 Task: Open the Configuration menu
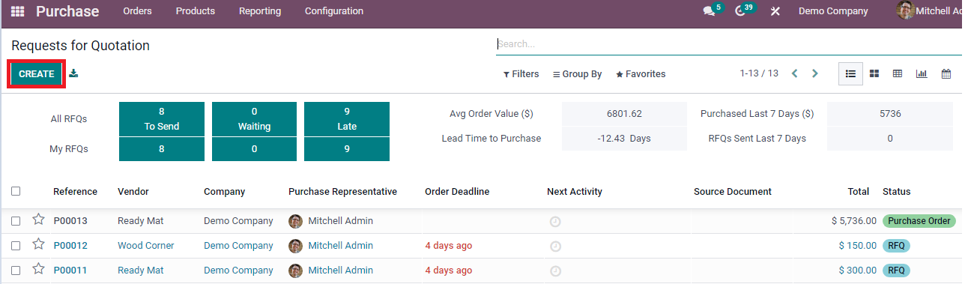click(x=334, y=11)
